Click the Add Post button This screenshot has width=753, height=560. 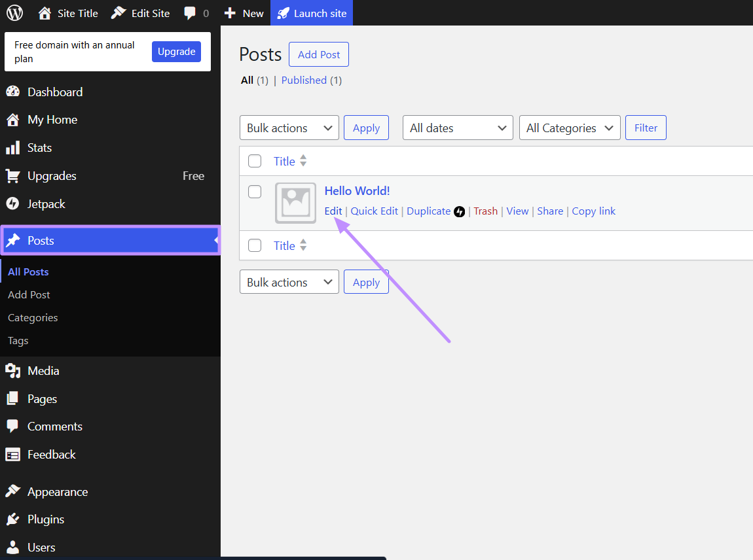pos(318,54)
